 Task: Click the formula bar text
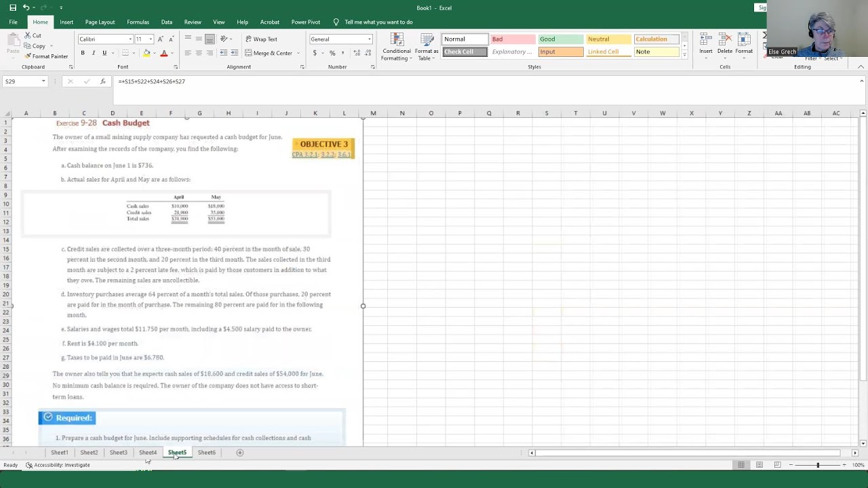(x=151, y=81)
